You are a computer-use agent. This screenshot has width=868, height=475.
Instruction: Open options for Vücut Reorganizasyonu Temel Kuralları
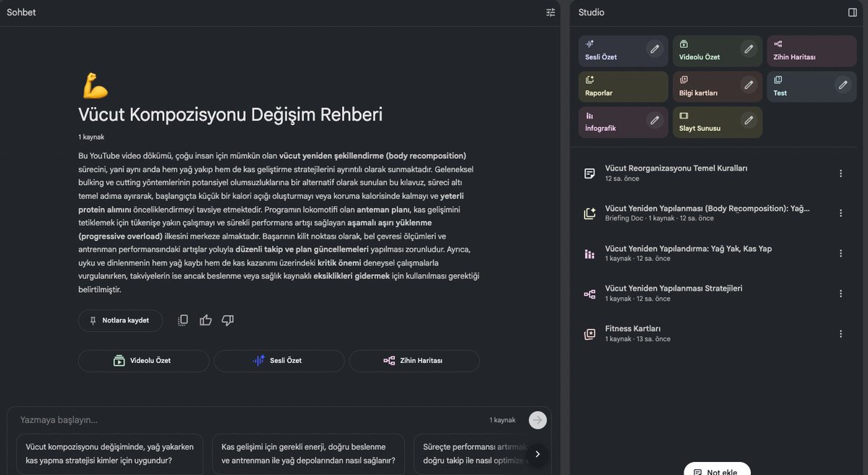pos(841,174)
